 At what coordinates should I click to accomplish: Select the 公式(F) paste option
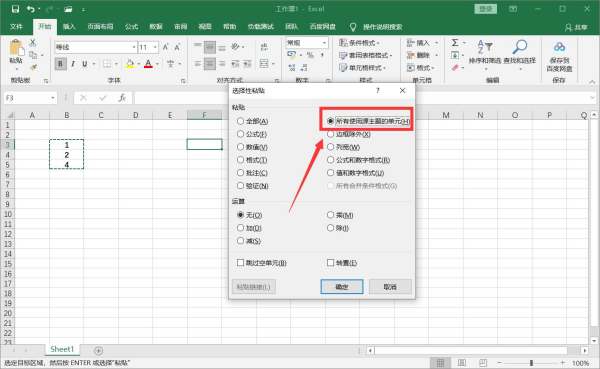[252, 134]
